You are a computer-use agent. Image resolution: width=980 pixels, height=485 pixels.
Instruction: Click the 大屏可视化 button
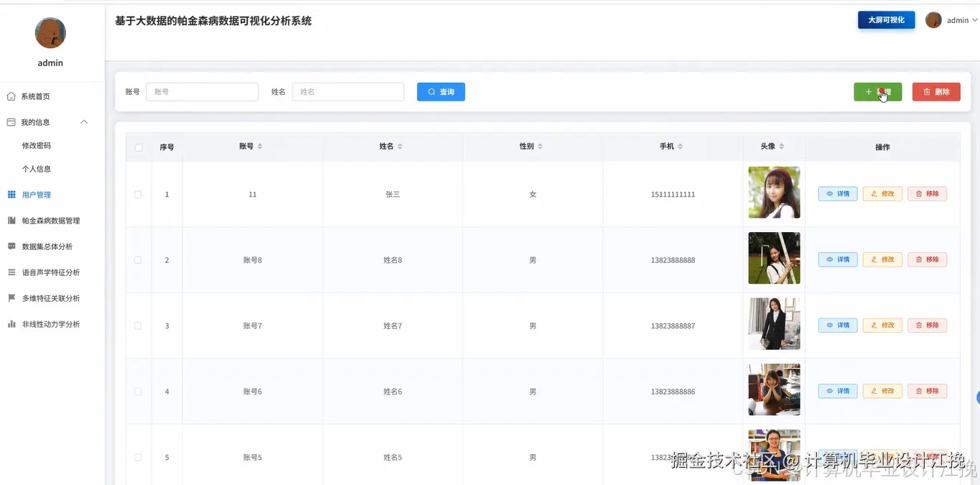[x=886, y=20]
